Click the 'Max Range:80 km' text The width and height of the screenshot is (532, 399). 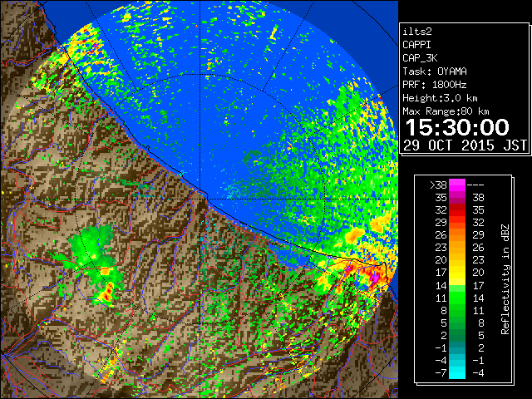coord(446,111)
